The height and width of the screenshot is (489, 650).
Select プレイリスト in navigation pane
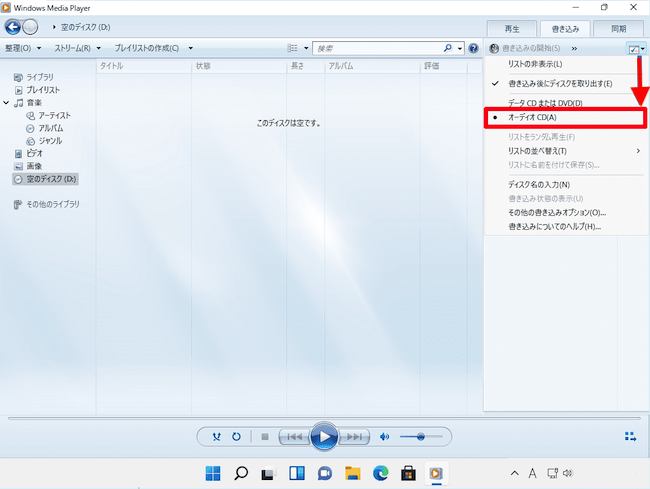coord(37,90)
